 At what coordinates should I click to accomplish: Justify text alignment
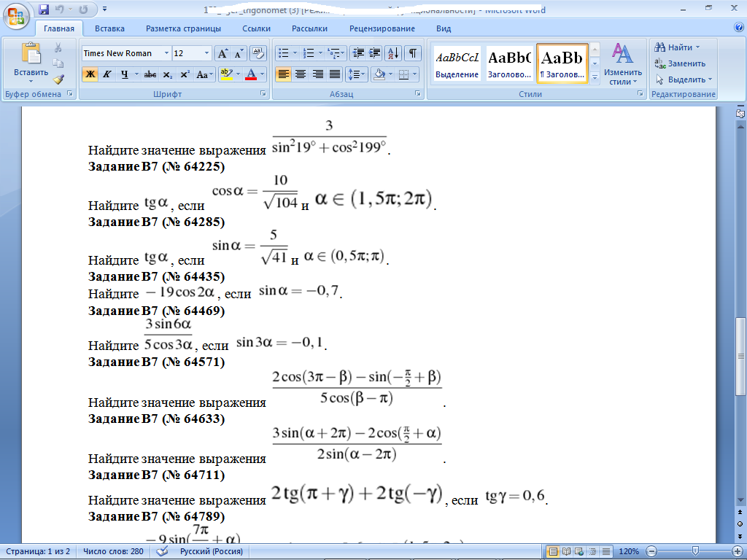tap(335, 74)
